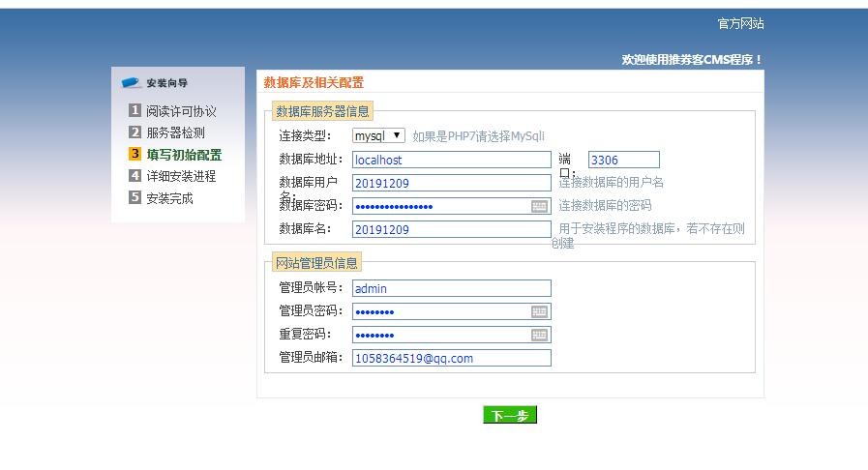This screenshot has width=868, height=470.
Task: Focus the 重复密码 input field
Action: (x=440, y=335)
